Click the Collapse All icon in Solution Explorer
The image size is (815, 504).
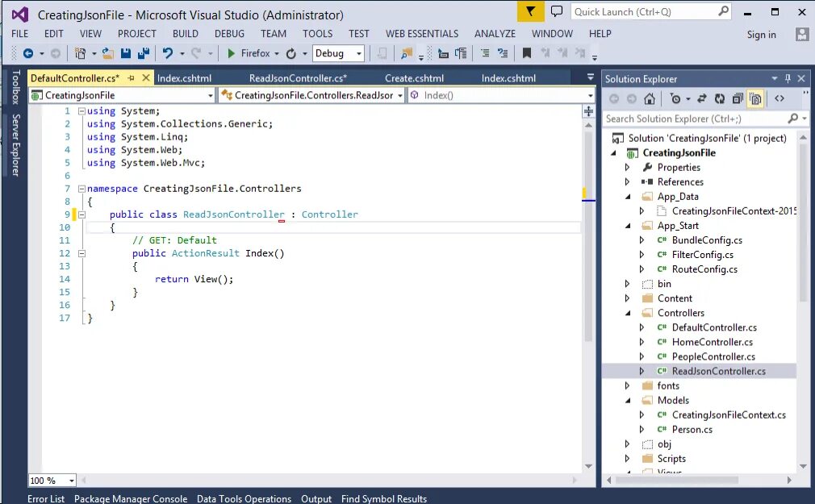pos(737,98)
